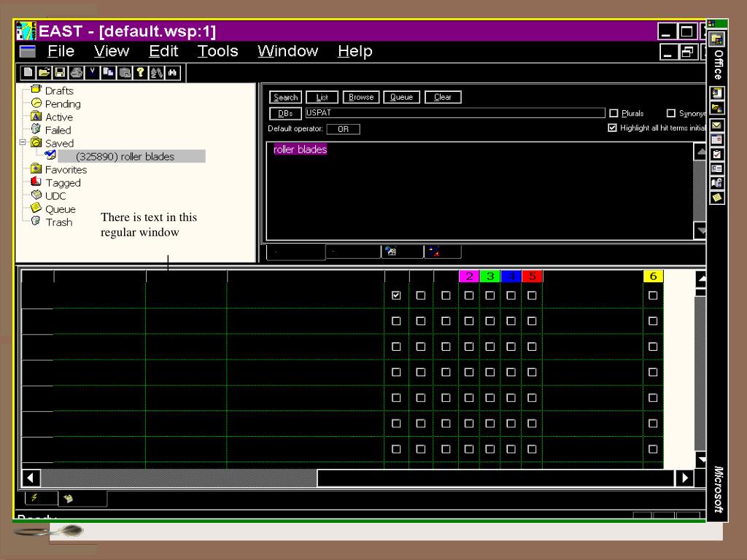Click the DBs button

point(285,113)
